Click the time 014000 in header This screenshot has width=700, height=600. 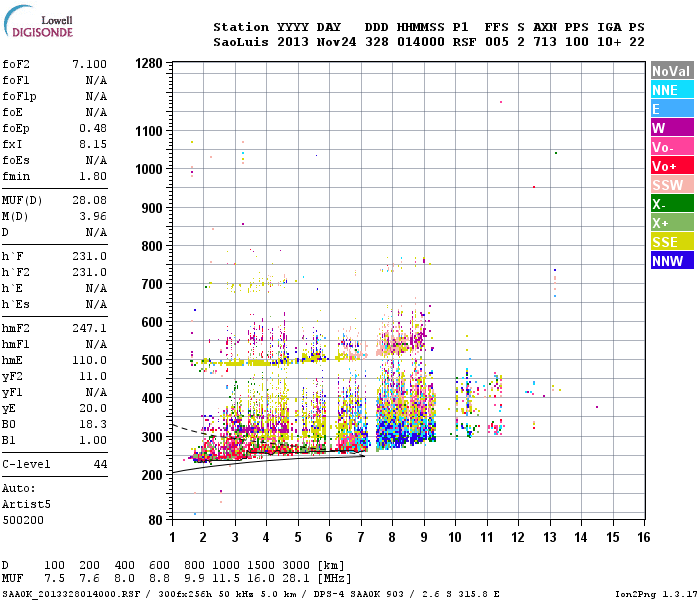point(421,42)
